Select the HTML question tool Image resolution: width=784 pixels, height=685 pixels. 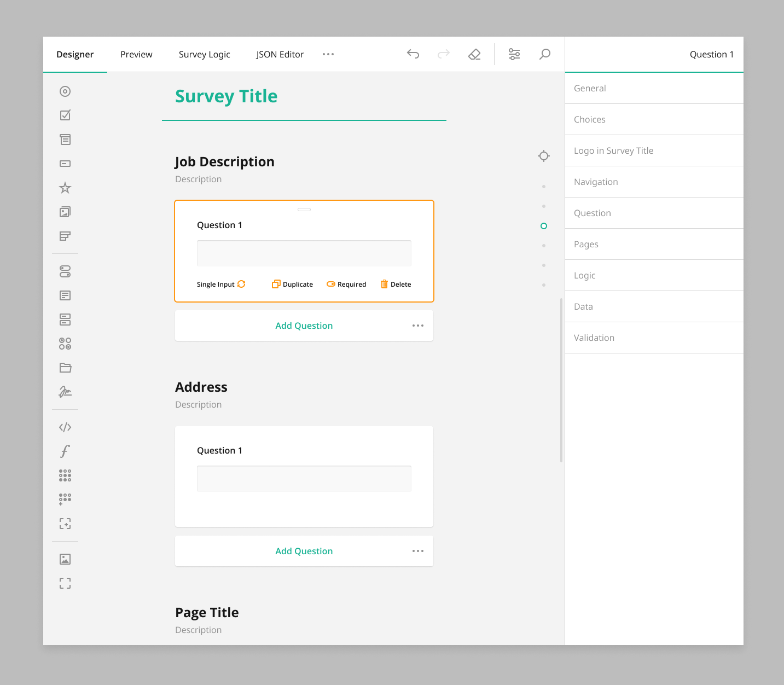[x=65, y=427]
